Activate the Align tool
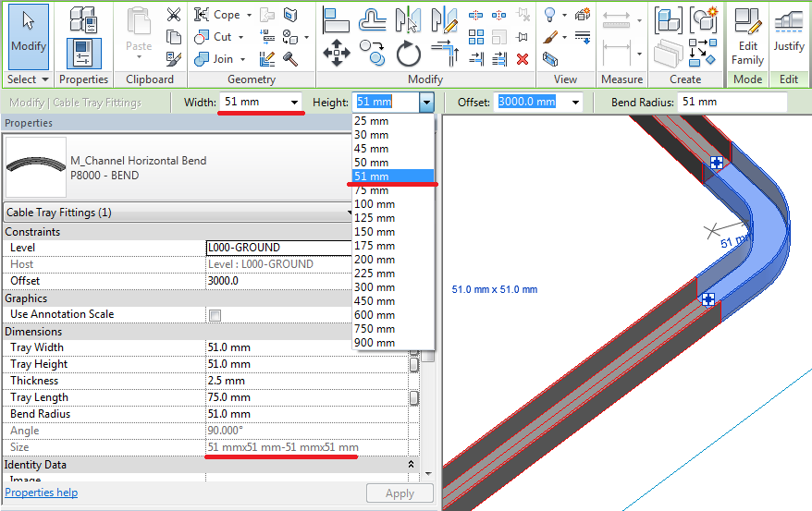This screenshot has height=511, width=812. [x=336, y=20]
